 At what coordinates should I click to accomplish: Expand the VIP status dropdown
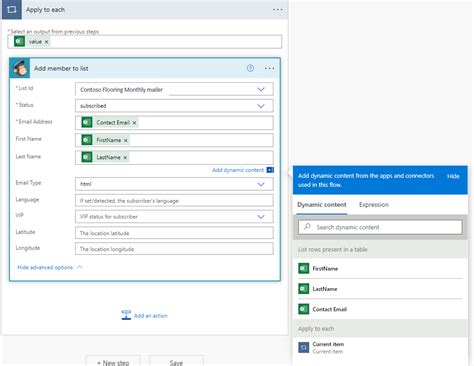(x=261, y=217)
